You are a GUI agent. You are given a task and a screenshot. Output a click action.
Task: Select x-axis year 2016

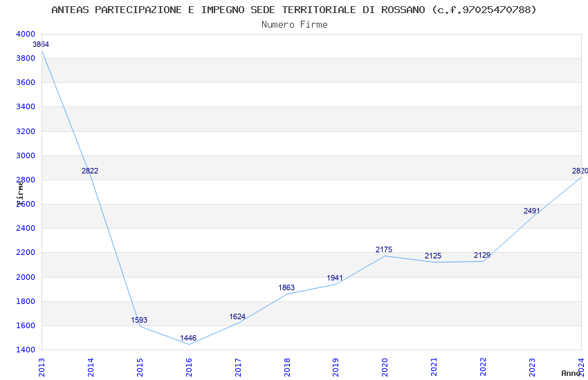pos(189,368)
